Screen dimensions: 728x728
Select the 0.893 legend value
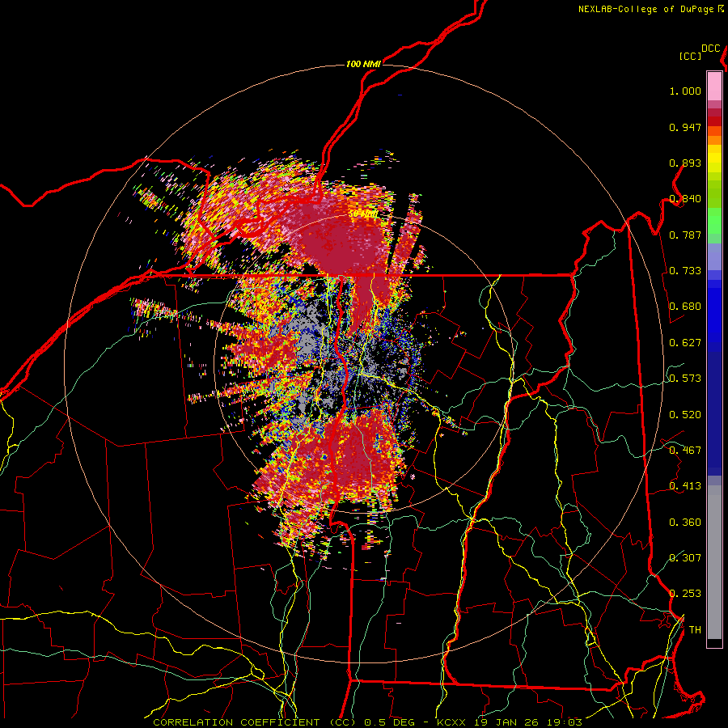[685, 163]
